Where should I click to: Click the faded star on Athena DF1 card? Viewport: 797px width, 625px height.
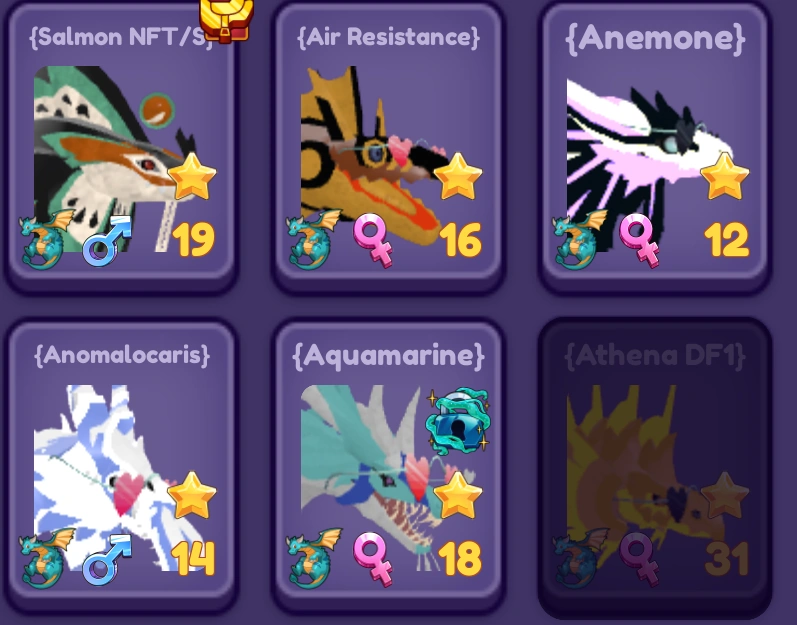pos(725,495)
